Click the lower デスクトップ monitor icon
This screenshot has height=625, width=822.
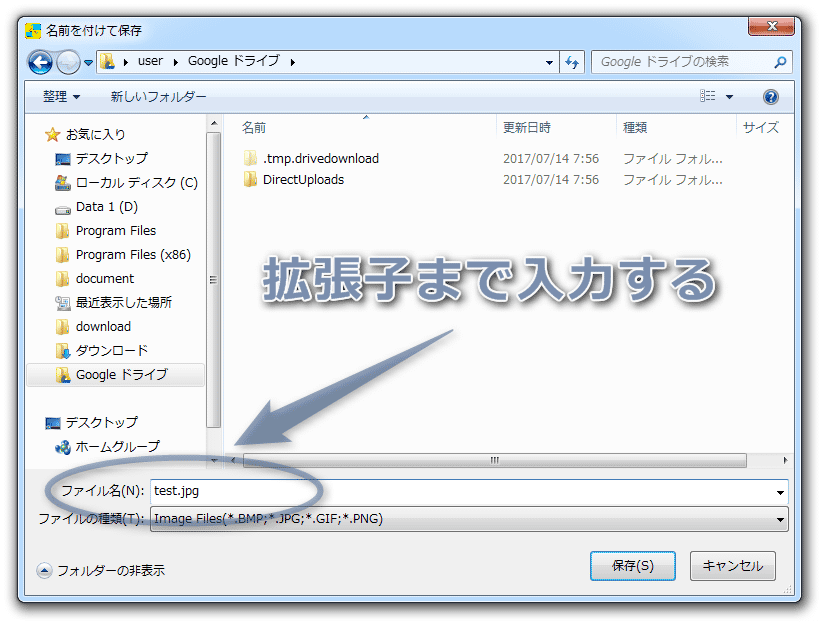[52, 423]
